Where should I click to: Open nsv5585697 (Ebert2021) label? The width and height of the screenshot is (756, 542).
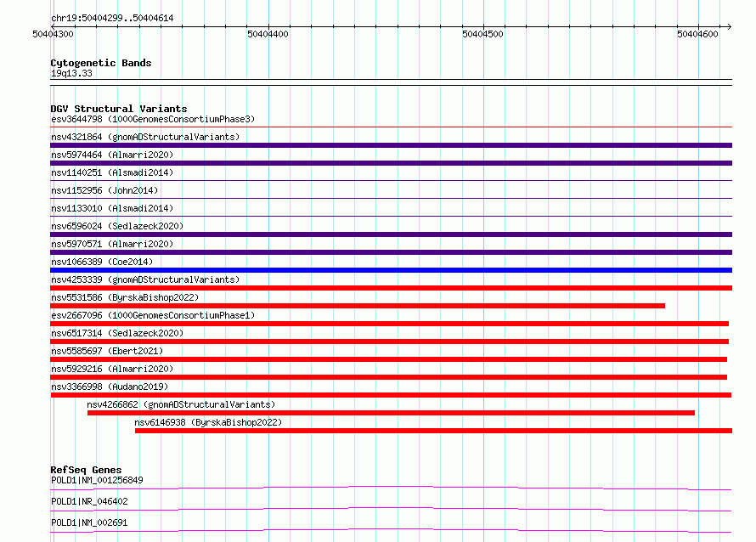point(107,351)
